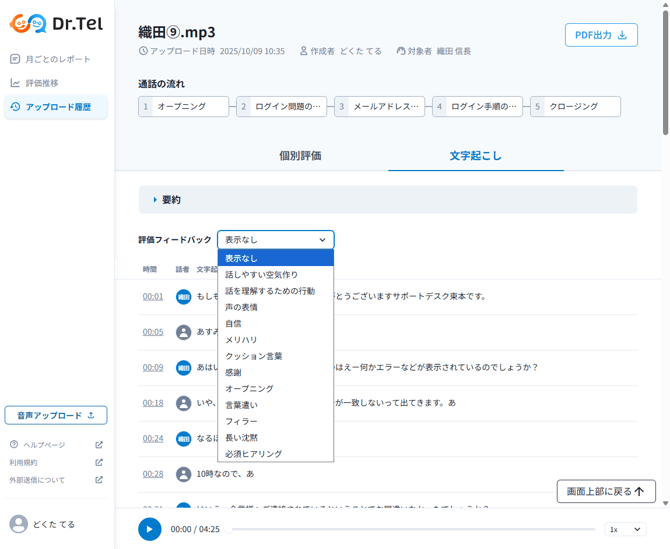Click the file title 織田⑨.mp3
This screenshot has width=670, height=549.
(x=177, y=32)
